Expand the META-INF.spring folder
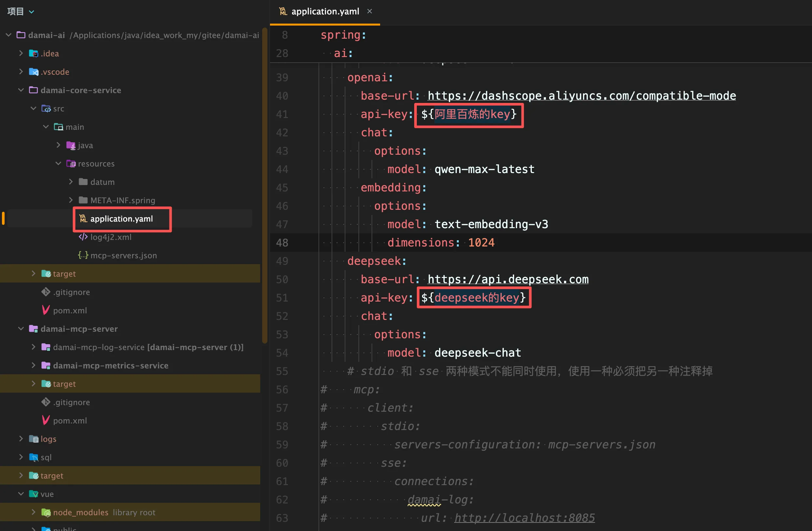The width and height of the screenshot is (812, 531). 71,200
